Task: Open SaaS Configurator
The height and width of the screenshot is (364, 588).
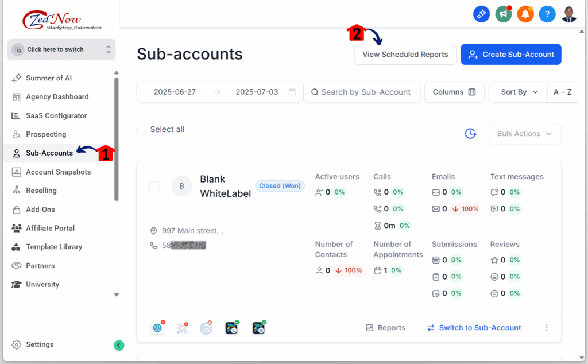Action: pos(56,115)
